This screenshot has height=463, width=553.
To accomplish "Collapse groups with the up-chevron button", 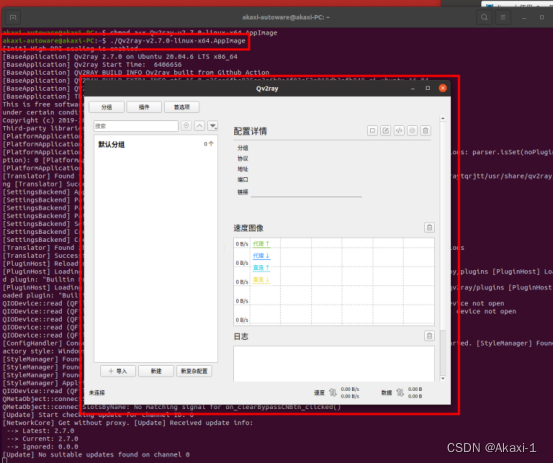I will pyautogui.click(x=199, y=126).
